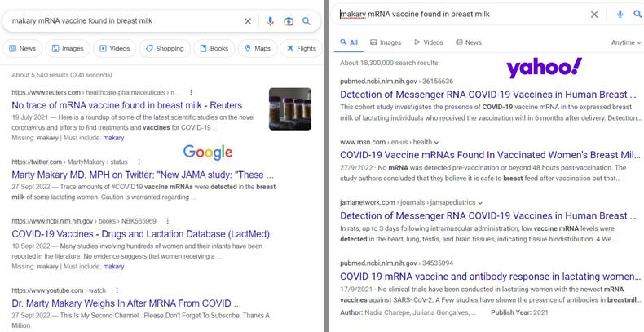Open options menu for Twitter MartyMakary result

(139, 162)
